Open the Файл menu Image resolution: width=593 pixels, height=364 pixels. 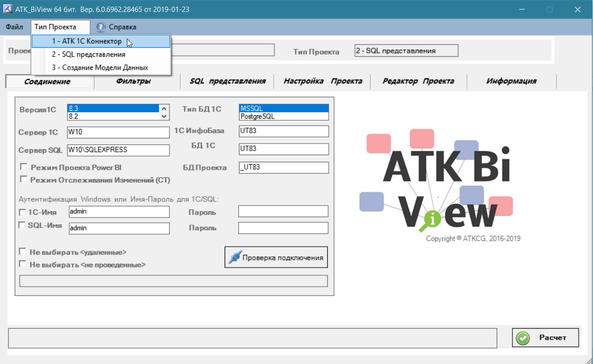(14, 27)
